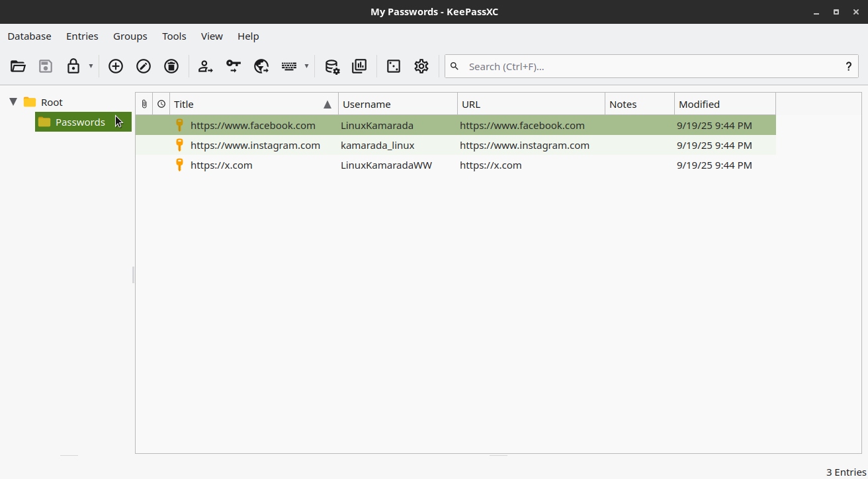
Task: Select the https://www.instagram.com entry title
Action: [255, 145]
